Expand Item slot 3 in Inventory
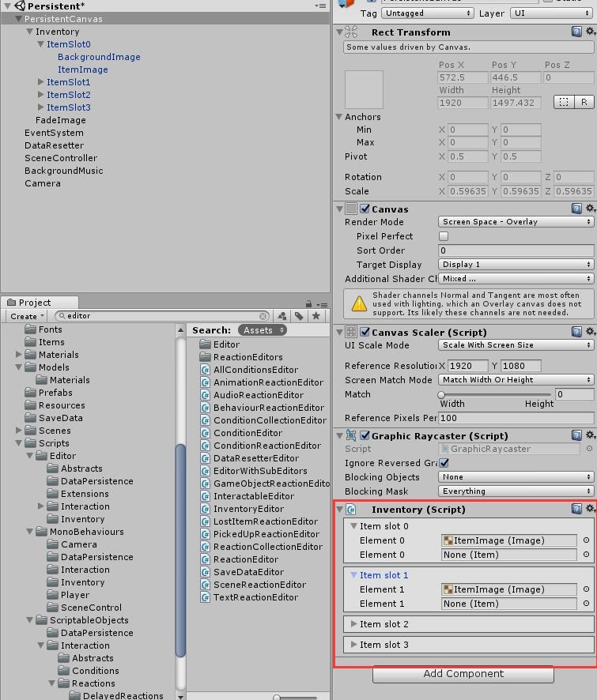The image size is (597, 700). coord(353,645)
